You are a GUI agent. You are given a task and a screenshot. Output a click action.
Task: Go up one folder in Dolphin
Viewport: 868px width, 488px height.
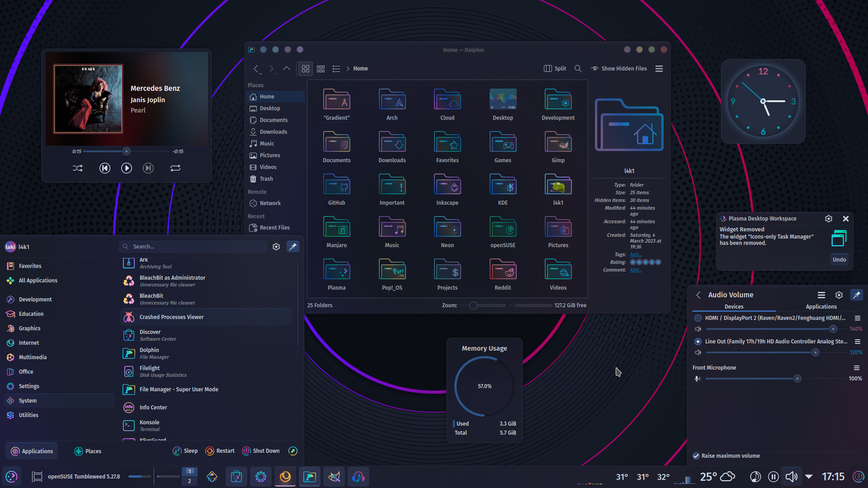pyautogui.click(x=287, y=69)
